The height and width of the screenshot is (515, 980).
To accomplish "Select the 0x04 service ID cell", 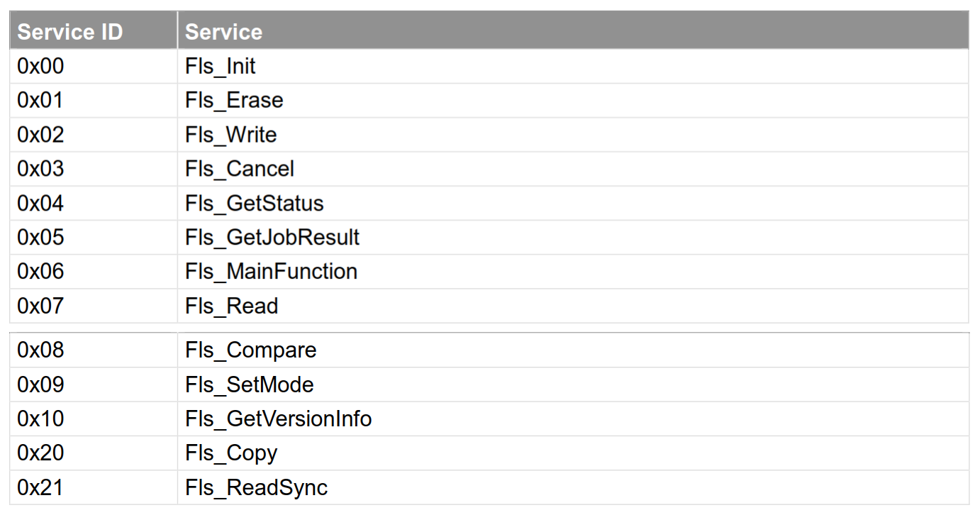I will click(94, 204).
